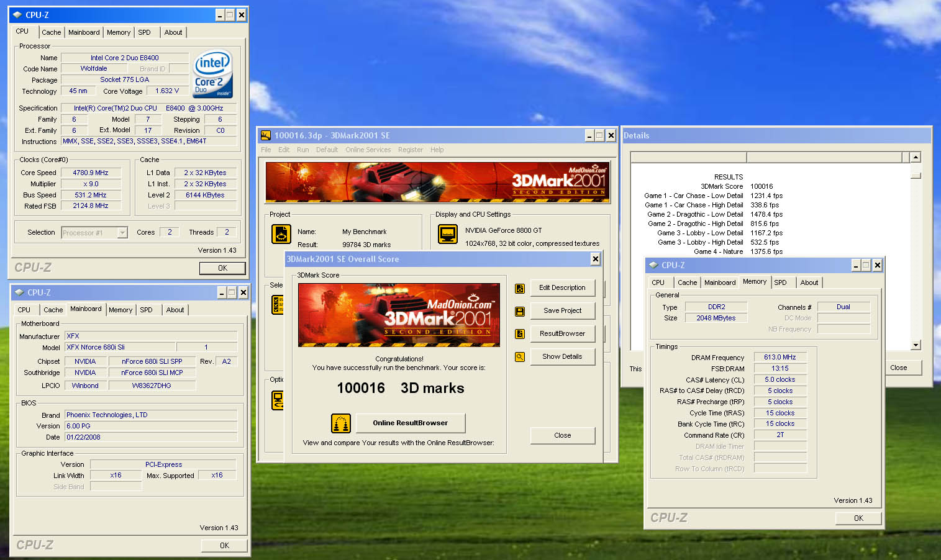Open the File menu in 3DMark2001 SE

(266, 150)
